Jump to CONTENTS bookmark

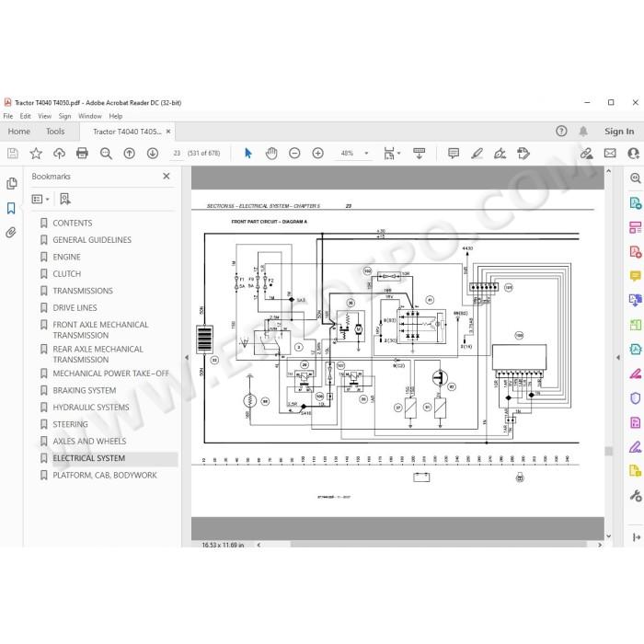73,223
